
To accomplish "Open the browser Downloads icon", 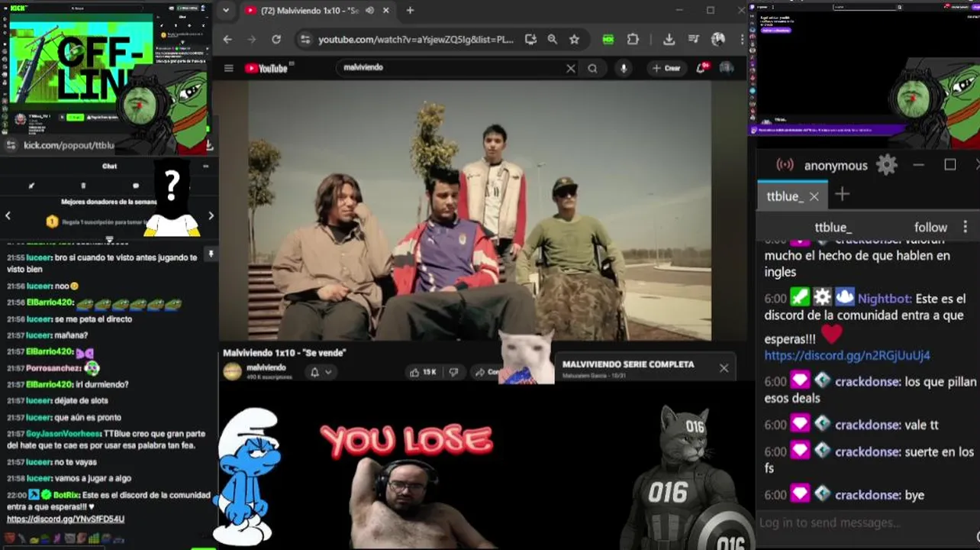I will (x=669, y=39).
